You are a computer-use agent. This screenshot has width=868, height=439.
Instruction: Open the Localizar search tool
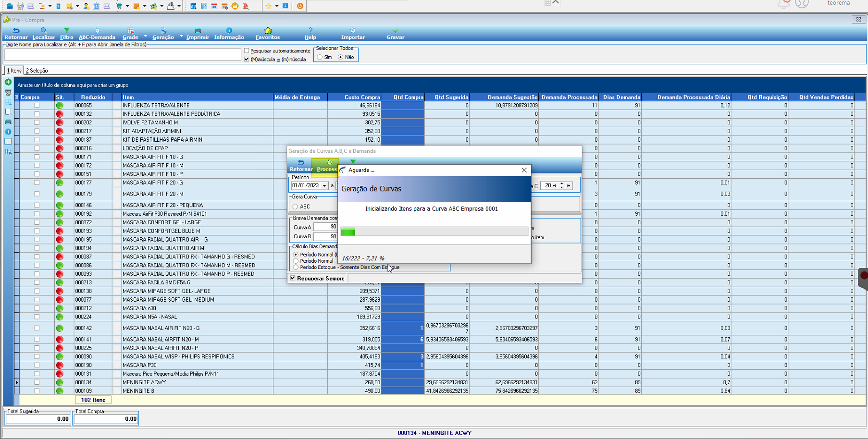point(44,34)
